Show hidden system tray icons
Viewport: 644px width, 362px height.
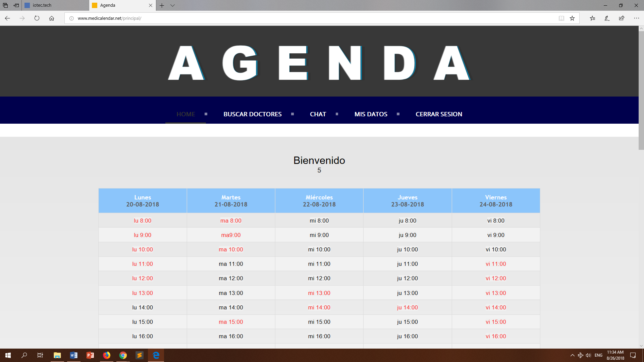click(x=572, y=355)
